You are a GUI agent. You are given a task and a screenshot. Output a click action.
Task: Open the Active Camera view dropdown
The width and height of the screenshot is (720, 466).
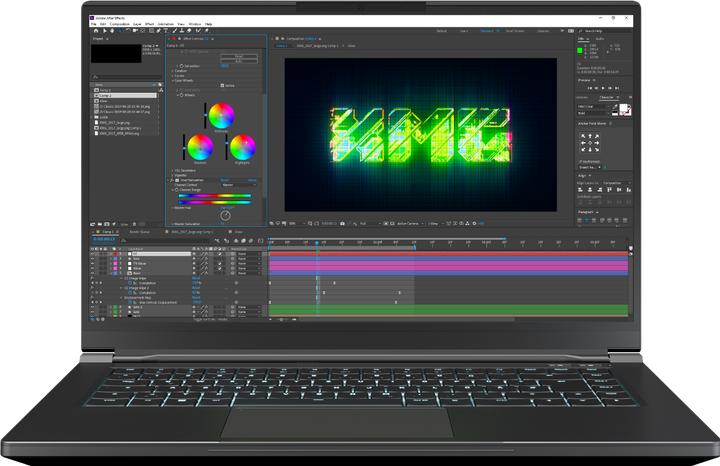pos(410,224)
